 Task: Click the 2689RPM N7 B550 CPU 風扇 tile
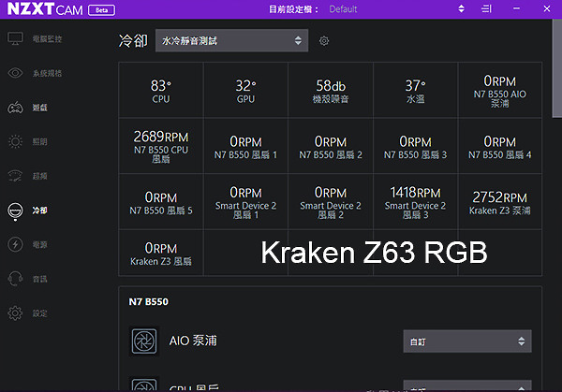pyautogui.click(x=161, y=146)
